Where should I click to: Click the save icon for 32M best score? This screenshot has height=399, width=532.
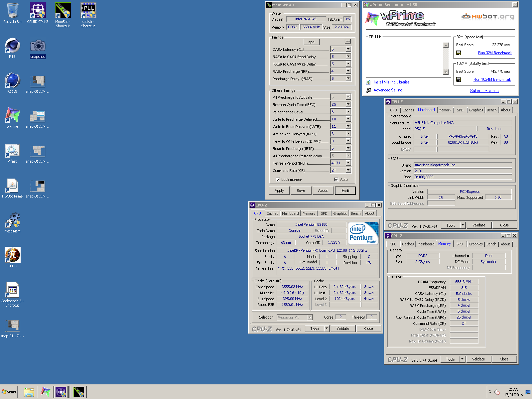click(x=459, y=53)
